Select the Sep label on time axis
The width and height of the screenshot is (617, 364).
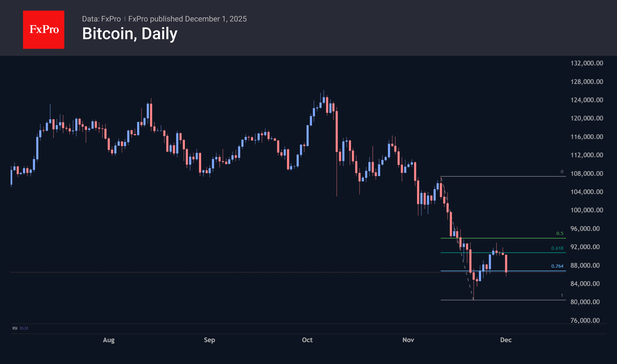coord(209,340)
